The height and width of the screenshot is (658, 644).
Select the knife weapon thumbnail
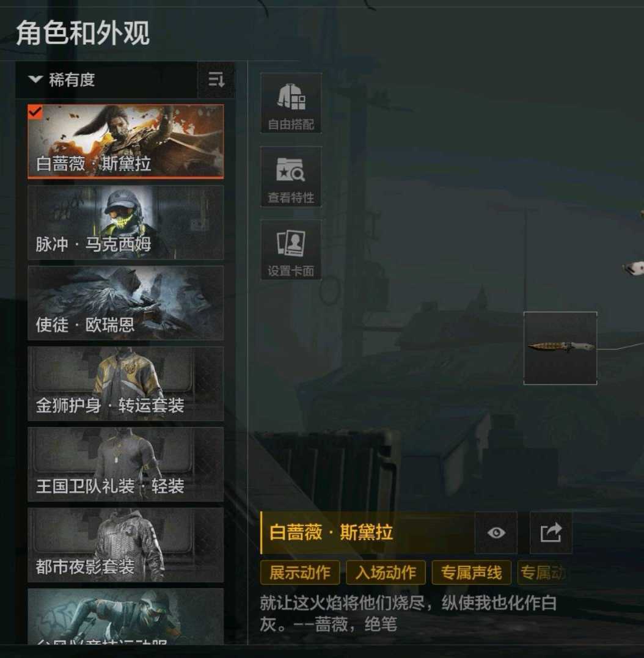pyautogui.click(x=560, y=348)
